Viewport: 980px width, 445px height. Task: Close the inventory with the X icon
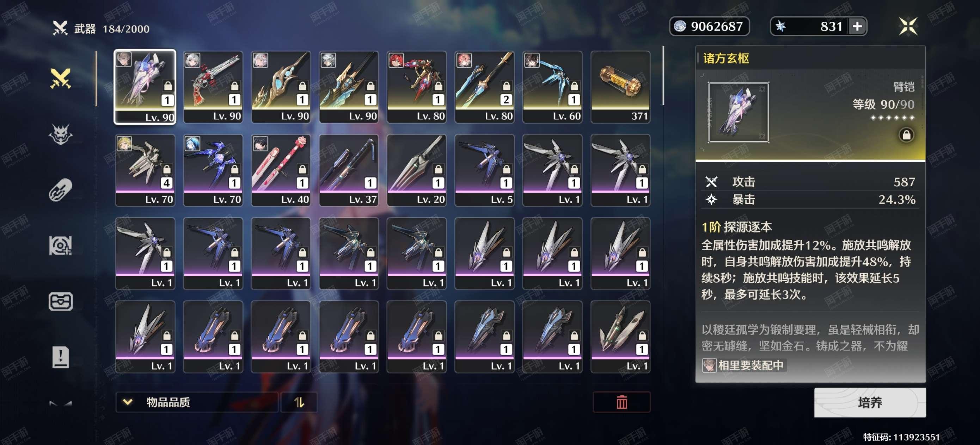[908, 26]
